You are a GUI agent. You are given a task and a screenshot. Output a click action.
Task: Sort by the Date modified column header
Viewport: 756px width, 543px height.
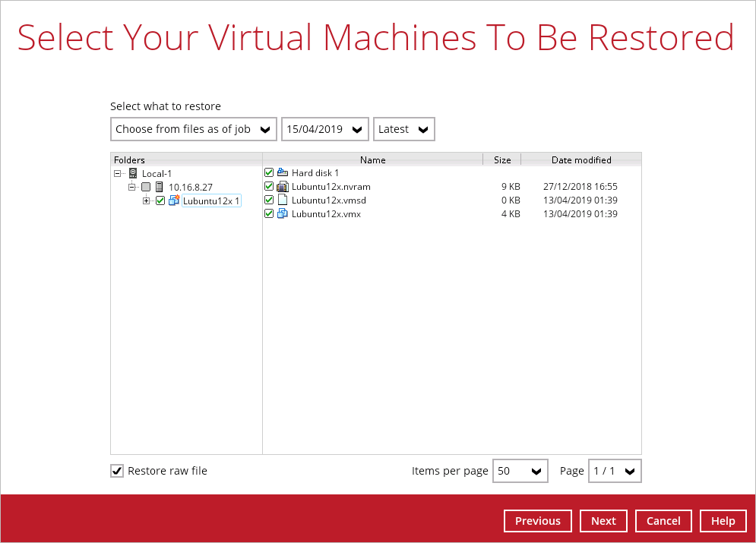point(581,159)
